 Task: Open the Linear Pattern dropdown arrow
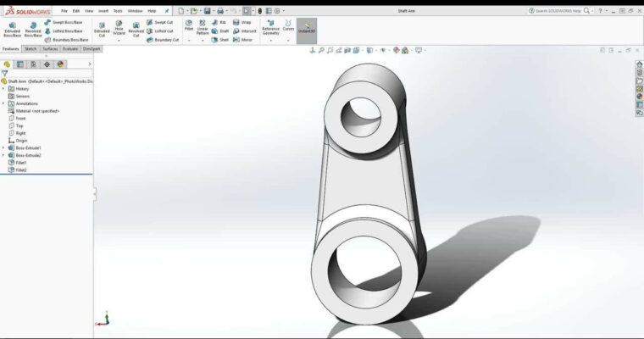(x=203, y=41)
